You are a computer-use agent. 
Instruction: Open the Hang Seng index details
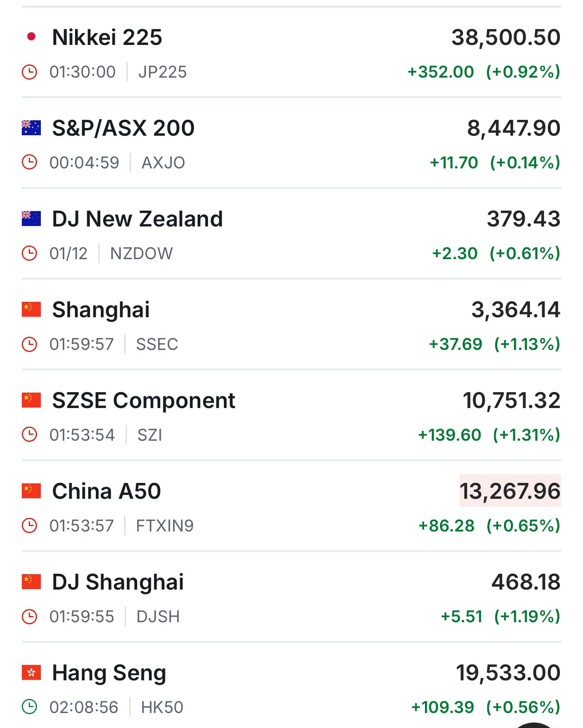pyautogui.click(x=109, y=673)
